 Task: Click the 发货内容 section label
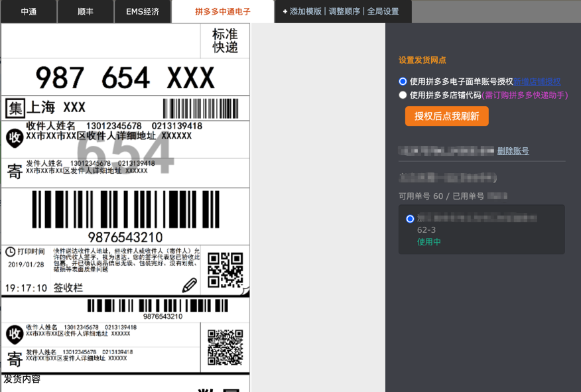click(x=22, y=379)
